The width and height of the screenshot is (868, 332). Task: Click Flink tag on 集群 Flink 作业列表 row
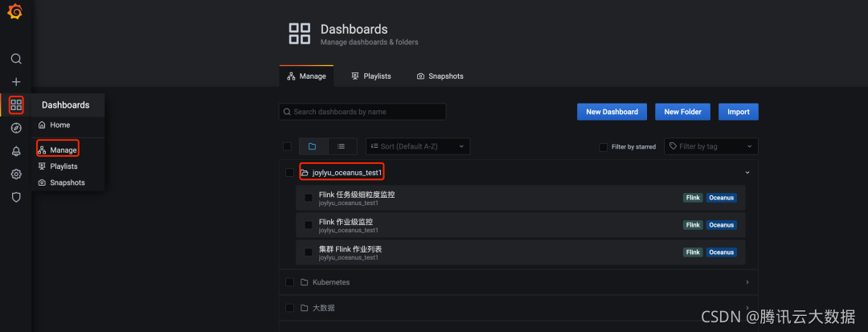(x=693, y=252)
